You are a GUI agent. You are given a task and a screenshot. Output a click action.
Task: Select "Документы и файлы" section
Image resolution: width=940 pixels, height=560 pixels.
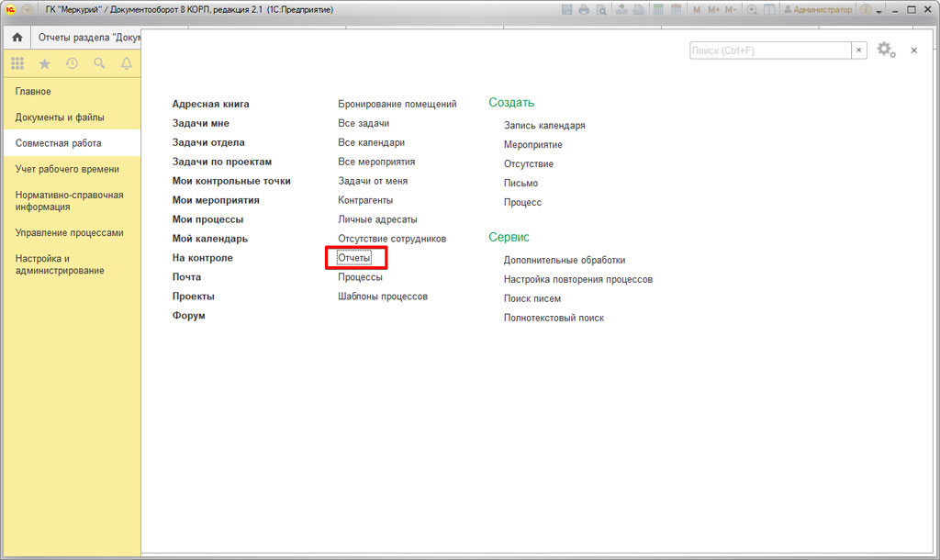coord(60,118)
